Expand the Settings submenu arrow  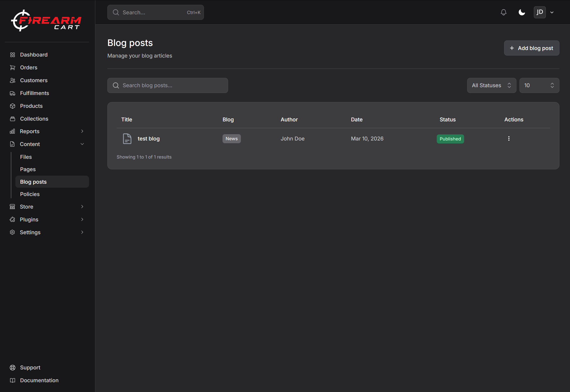82,232
